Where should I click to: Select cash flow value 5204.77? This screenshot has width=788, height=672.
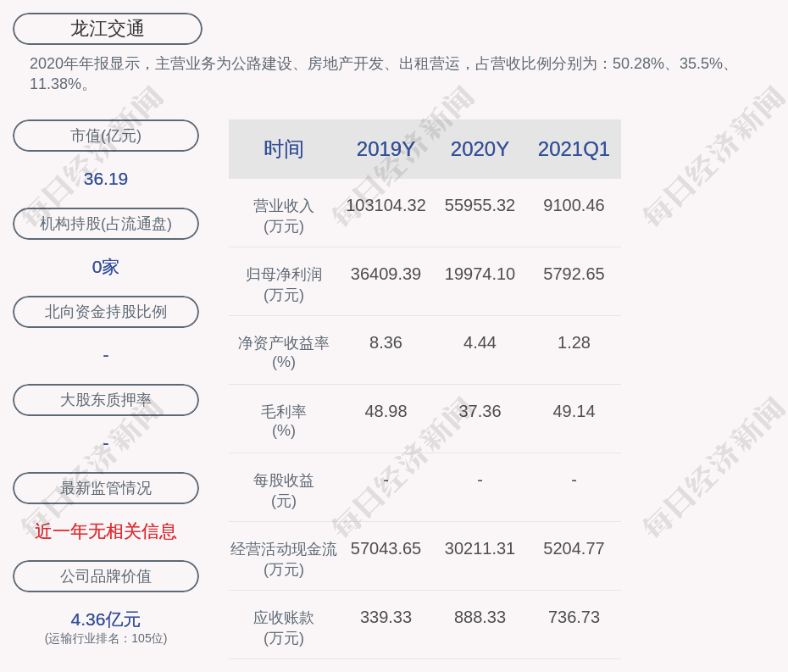point(574,548)
